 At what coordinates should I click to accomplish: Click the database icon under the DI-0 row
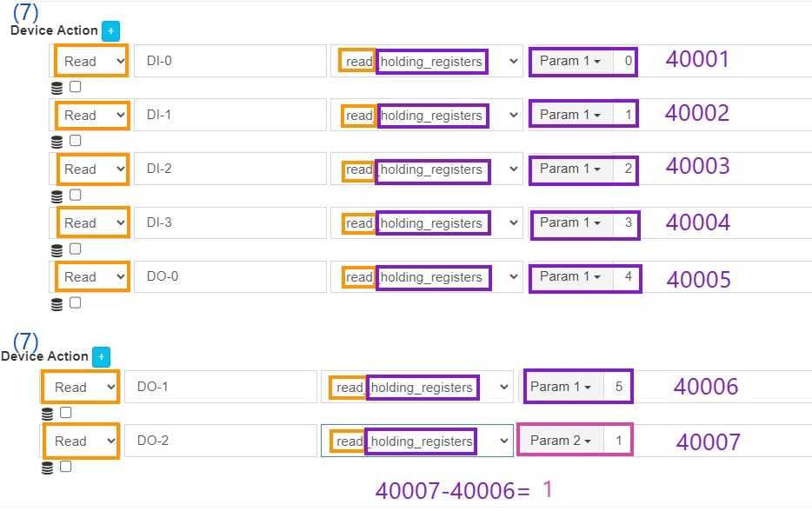tap(57, 87)
